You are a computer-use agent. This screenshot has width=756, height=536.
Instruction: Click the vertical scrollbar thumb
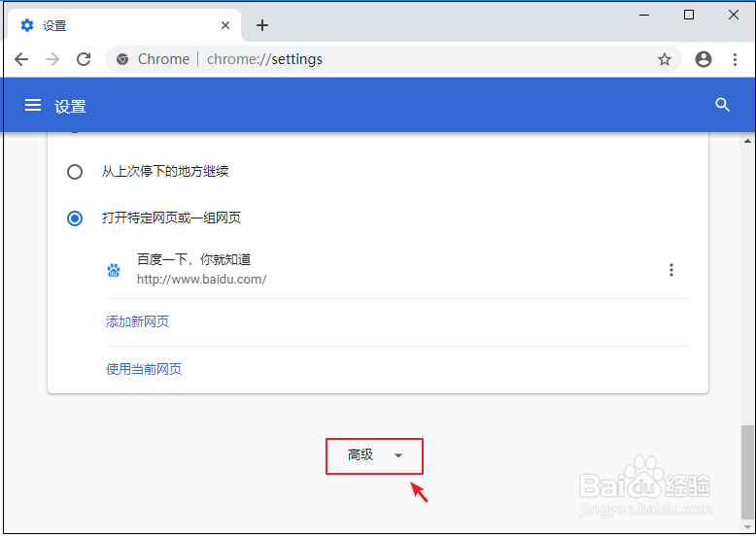(747, 472)
